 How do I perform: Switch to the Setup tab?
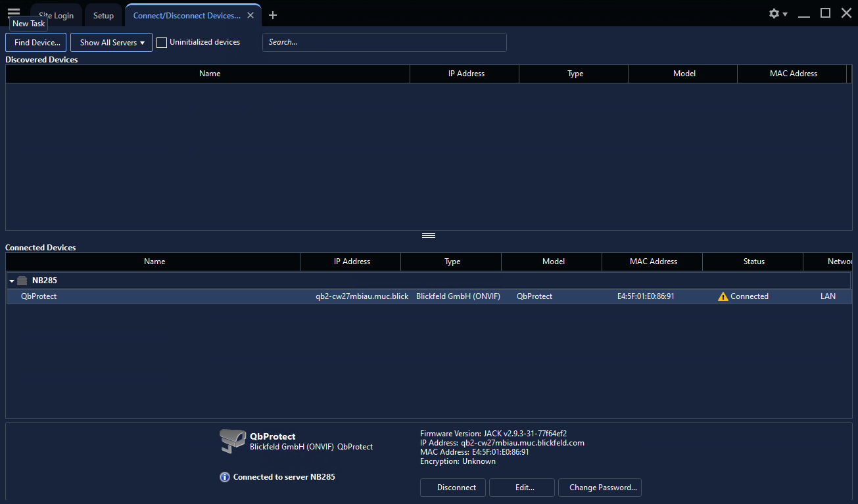coord(103,16)
